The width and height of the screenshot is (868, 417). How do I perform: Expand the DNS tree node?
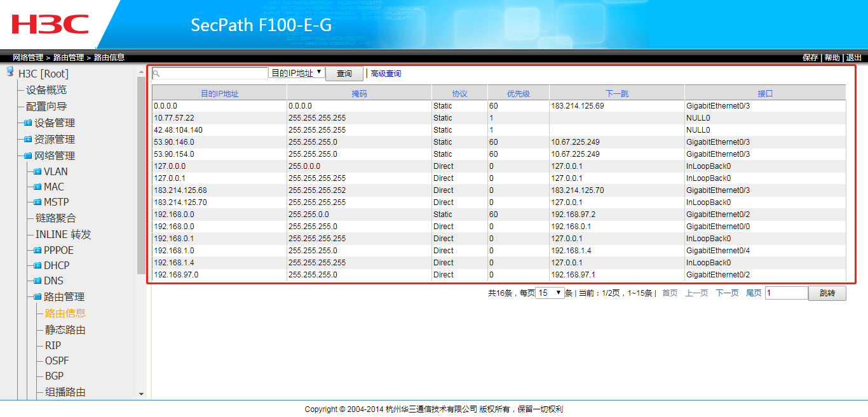(37, 281)
